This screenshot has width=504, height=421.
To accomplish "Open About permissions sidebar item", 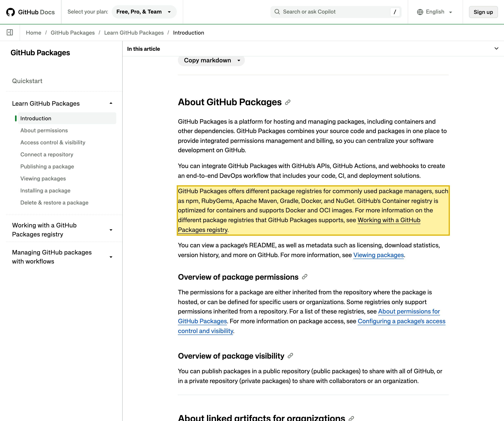I will (x=44, y=130).
